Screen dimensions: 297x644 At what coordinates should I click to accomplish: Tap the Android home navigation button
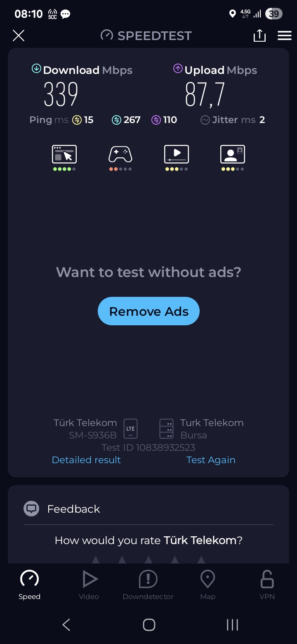[149, 625]
